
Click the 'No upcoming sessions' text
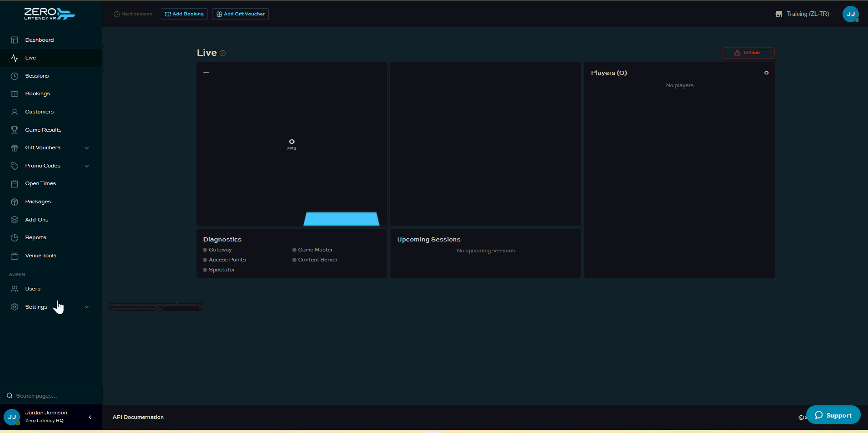(x=486, y=251)
